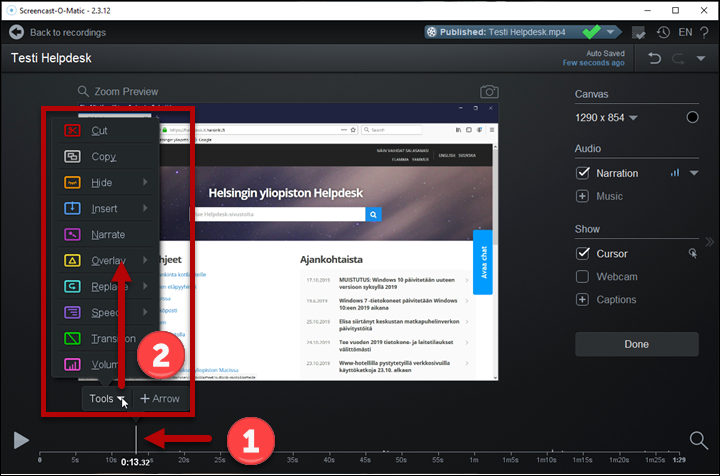Click the teal Replace tool icon
Viewport: 720px width, 476px height.
(72, 286)
